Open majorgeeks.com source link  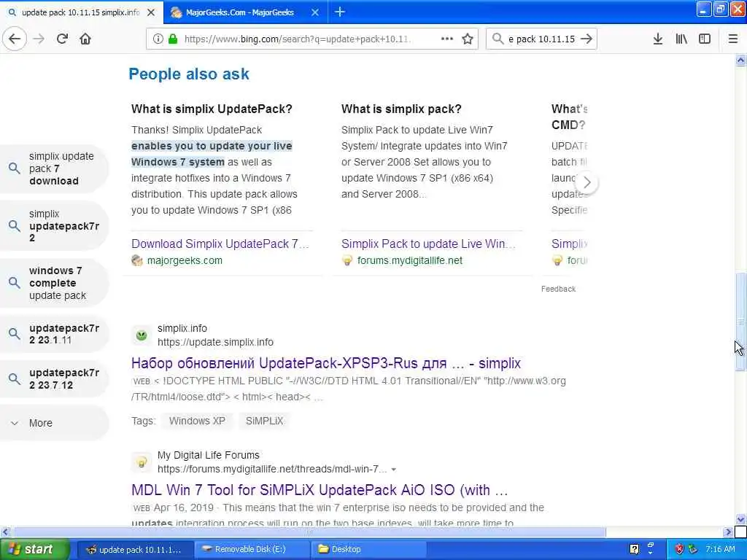point(185,260)
